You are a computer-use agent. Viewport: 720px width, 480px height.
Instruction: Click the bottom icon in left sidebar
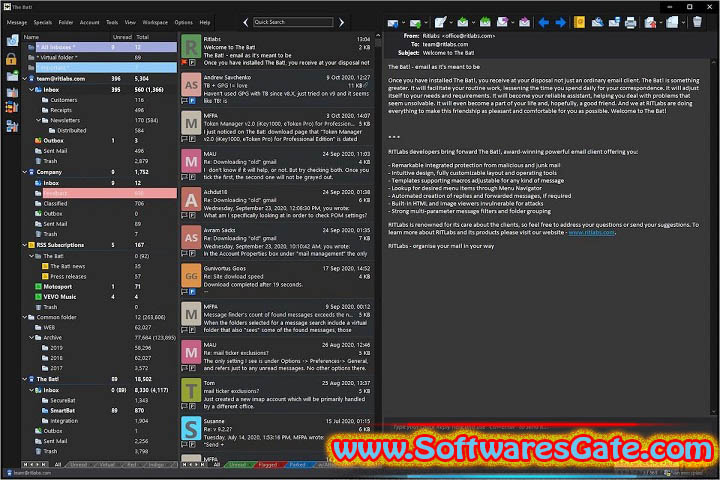click(x=12, y=126)
